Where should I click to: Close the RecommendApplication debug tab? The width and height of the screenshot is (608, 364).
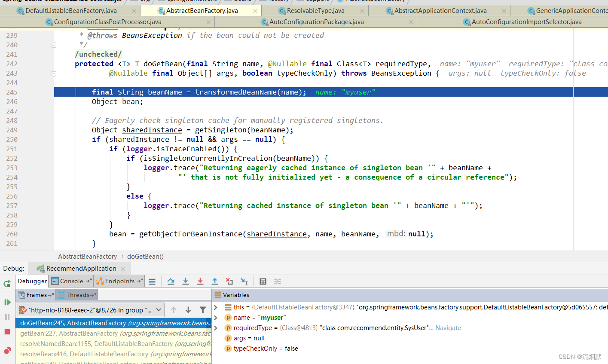click(x=123, y=269)
